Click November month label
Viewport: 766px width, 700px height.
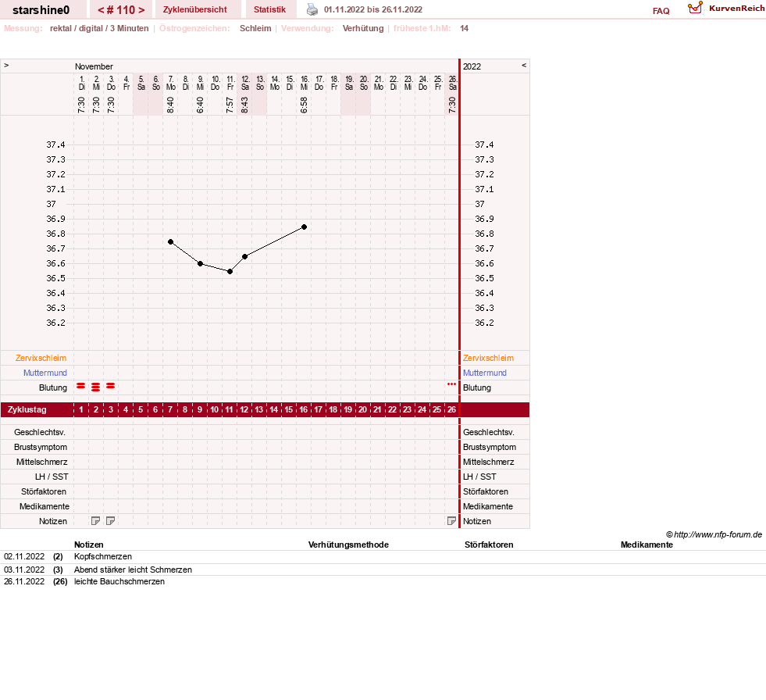(94, 66)
